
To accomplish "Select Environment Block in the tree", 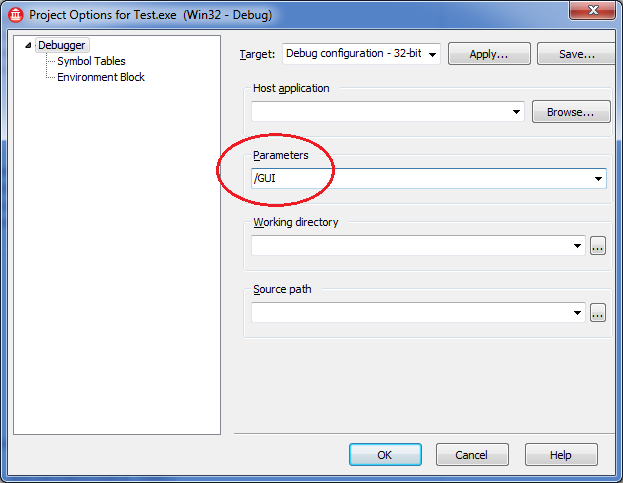I will point(101,77).
